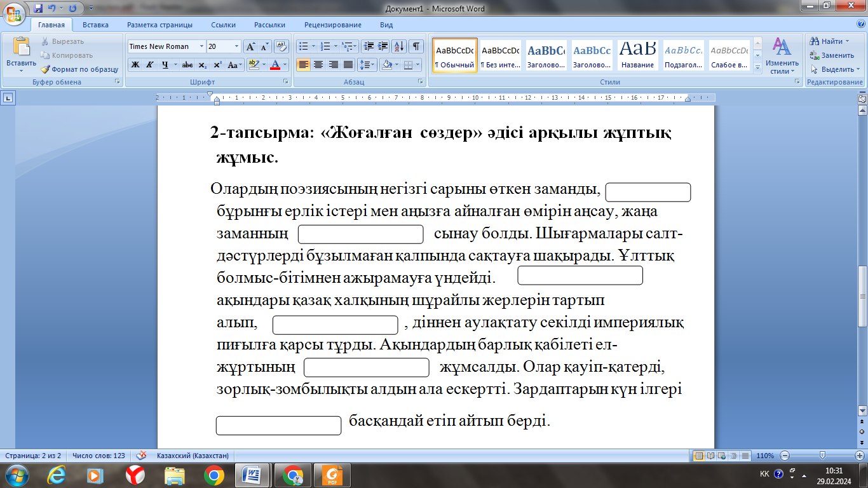Toggle italic К formatting
The width and height of the screenshot is (868, 488).
[150, 65]
